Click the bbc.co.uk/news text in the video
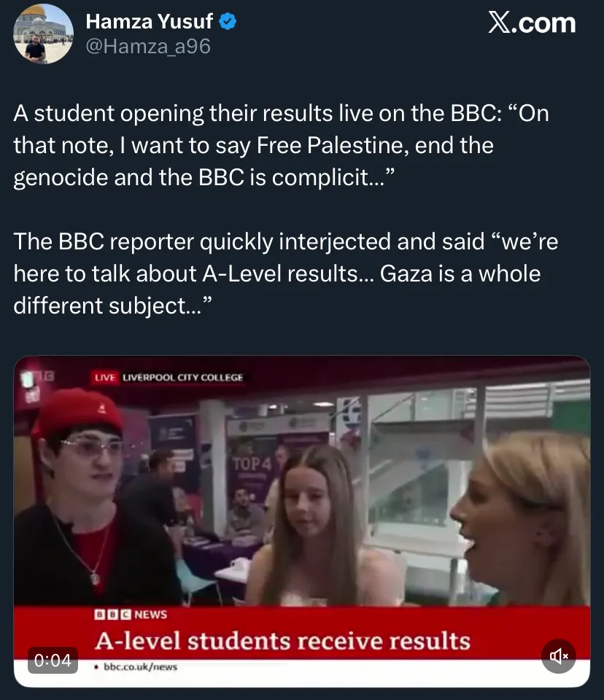Viewport: 604px width, 700px height. 140,666
